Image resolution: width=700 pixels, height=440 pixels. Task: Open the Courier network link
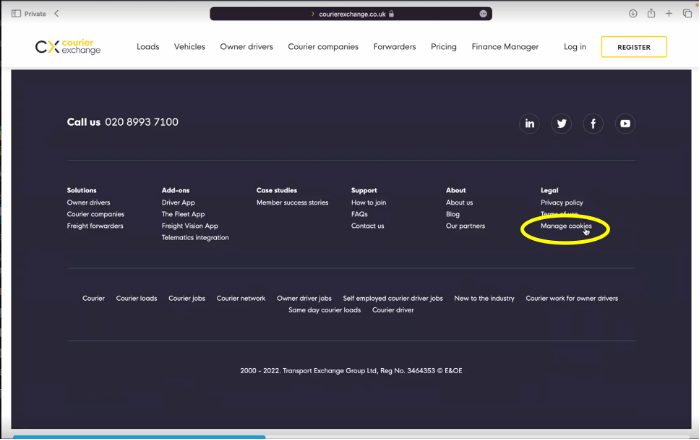click(241, 298)
